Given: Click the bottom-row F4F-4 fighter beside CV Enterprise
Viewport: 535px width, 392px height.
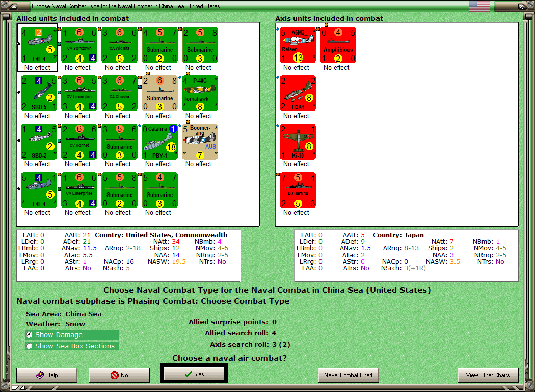Looking at the screenshot, I should point(39,190).
